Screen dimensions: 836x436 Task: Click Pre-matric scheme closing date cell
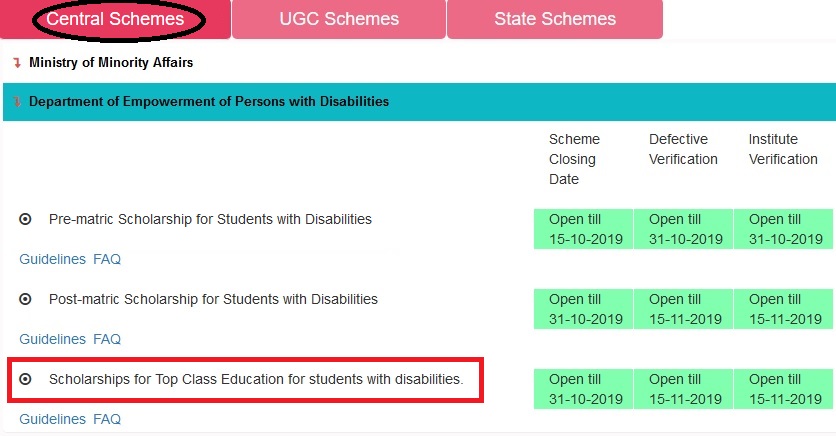pyautogui.click(x=585, y=228)
